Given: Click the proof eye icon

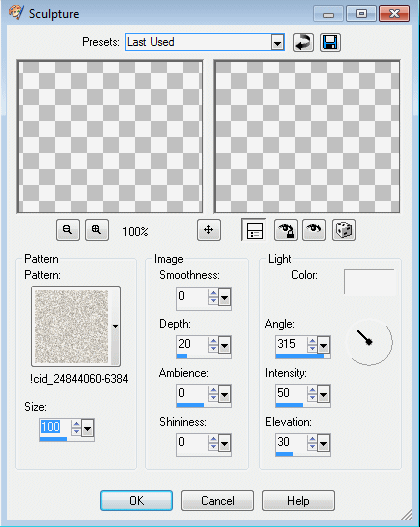Looking at the screenshot, I should [314, 230].
